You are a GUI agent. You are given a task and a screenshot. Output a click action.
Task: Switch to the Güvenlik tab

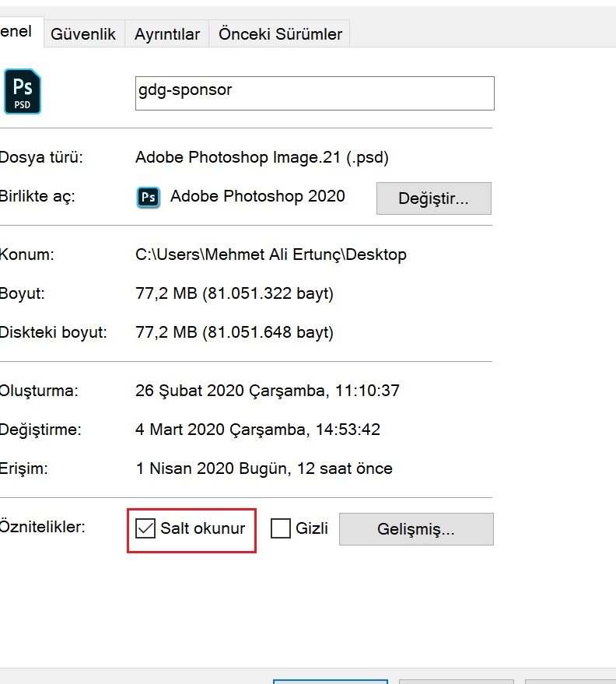pos(83,34)
